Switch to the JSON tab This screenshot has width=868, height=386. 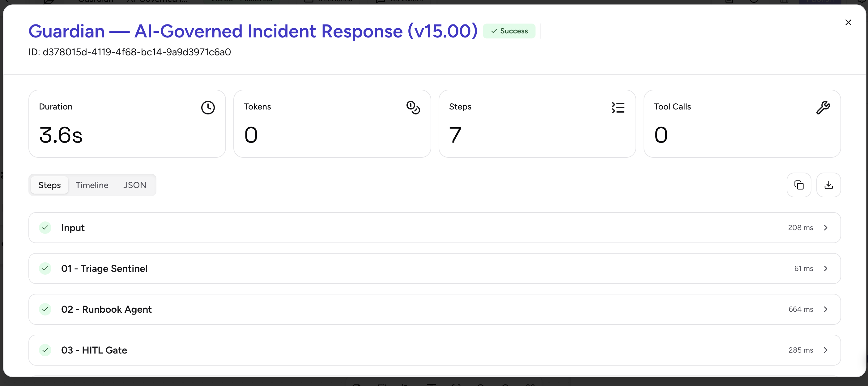tap(134, 185)
